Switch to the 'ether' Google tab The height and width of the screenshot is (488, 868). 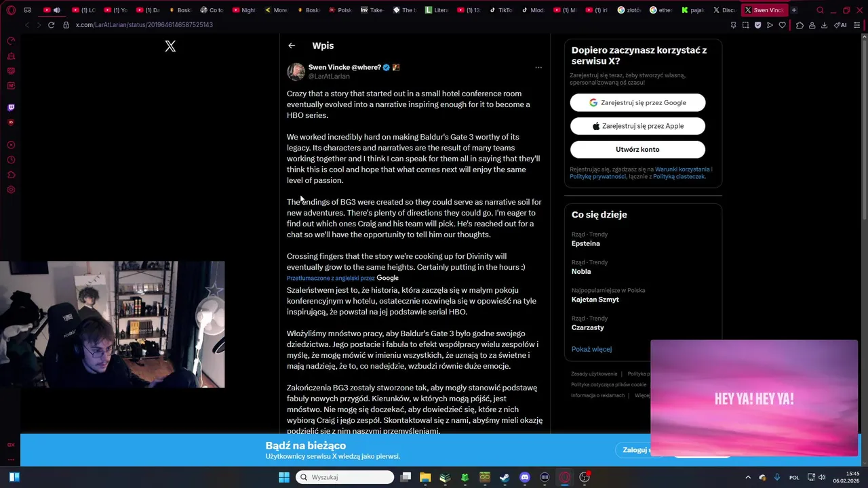pyautogui.click(x=660, y=10)
